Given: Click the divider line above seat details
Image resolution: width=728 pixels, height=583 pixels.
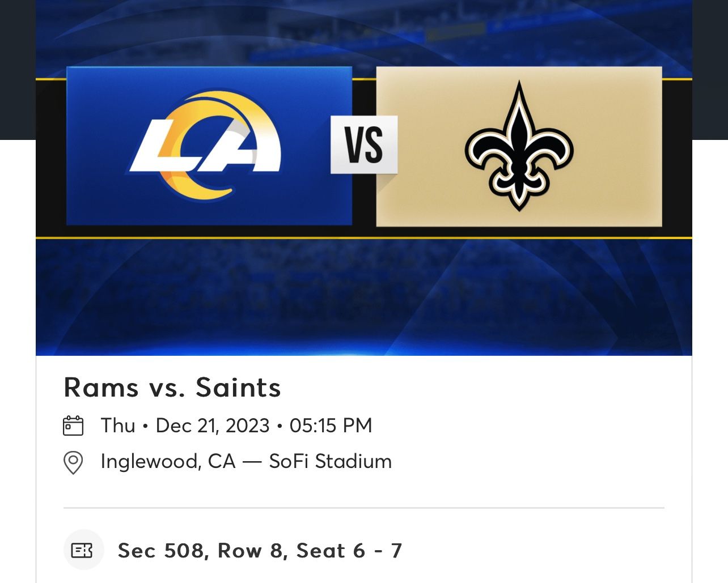Looking at the screenshot, I should [364, 507].
